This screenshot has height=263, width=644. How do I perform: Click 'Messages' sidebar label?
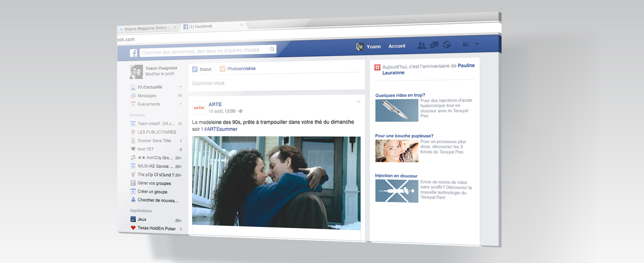pos(147,96)
